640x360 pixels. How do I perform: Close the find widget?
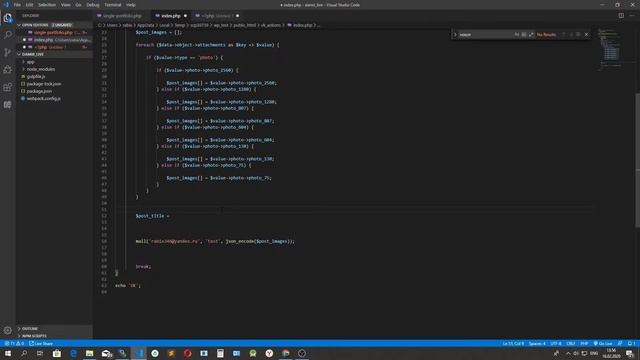point(587,35)
